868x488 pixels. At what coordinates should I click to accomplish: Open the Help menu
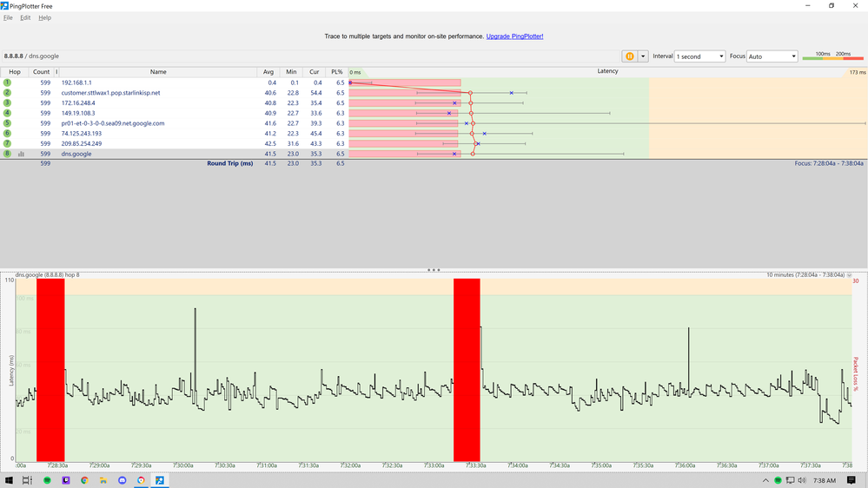45,17
